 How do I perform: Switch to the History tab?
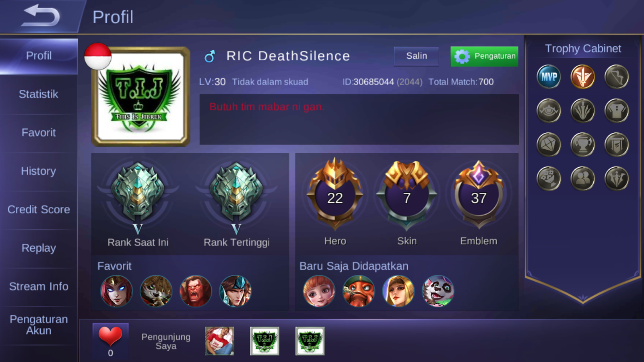39,171
